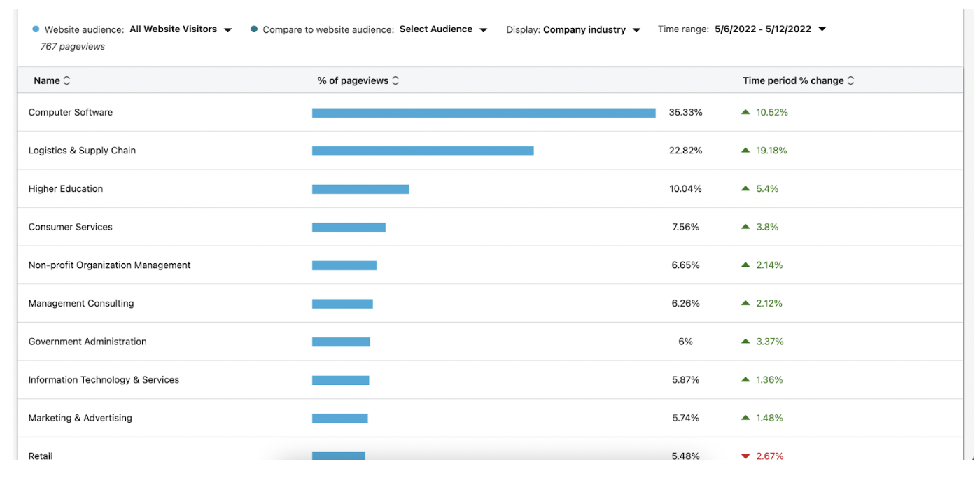
Task: Select the Retail industry row
Action: coord(40,456)
